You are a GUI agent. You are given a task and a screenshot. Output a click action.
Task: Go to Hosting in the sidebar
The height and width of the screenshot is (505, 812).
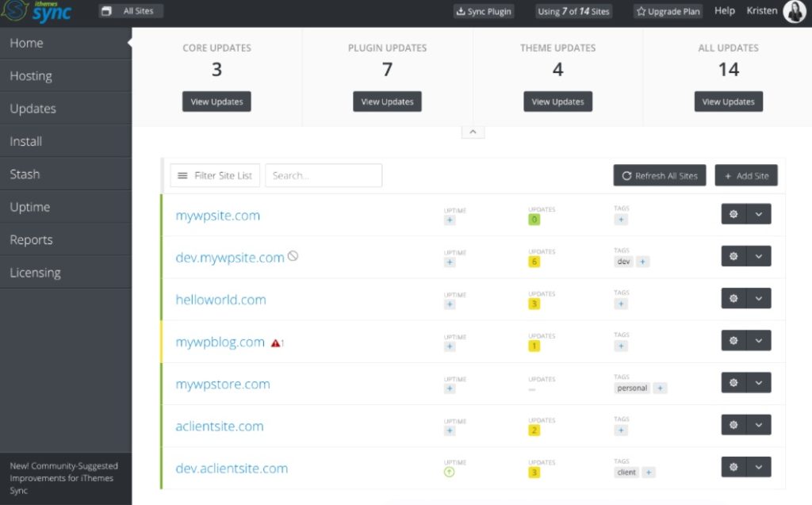coord(31,76)
